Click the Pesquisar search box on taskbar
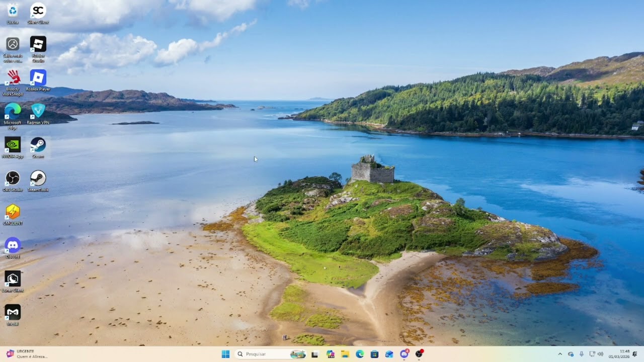 pos(271,354)
